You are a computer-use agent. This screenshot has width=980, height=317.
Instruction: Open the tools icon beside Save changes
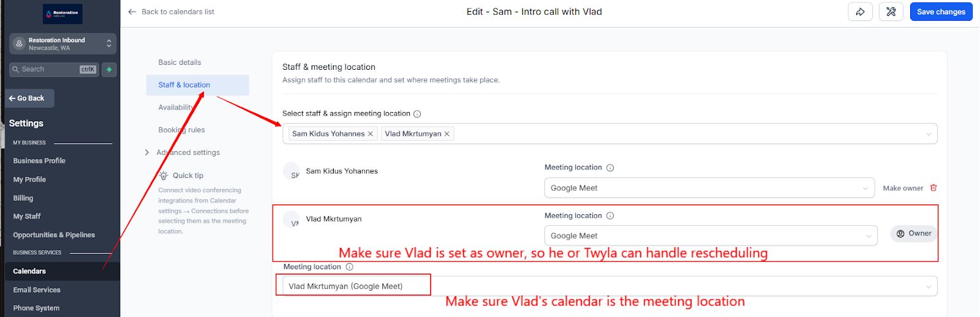coord(891,12)
